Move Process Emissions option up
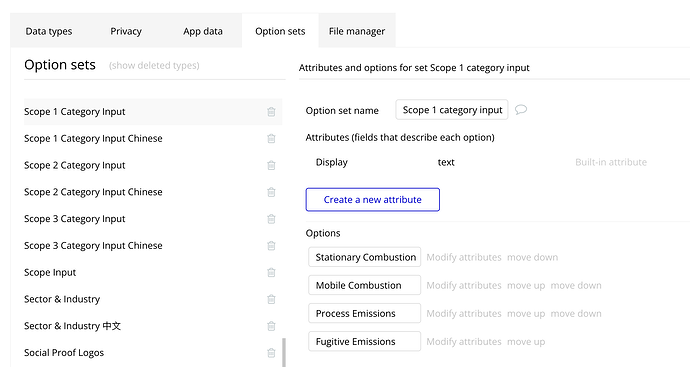 point(526,314)
